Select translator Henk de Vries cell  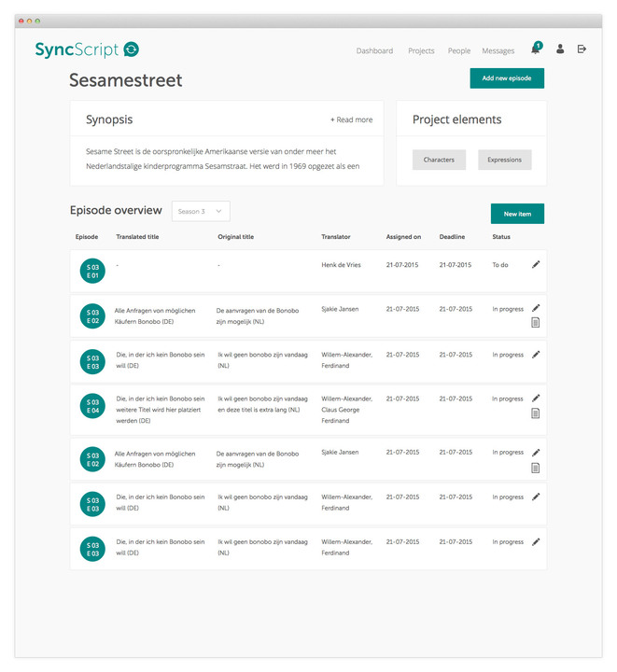(x=341, y=265)
